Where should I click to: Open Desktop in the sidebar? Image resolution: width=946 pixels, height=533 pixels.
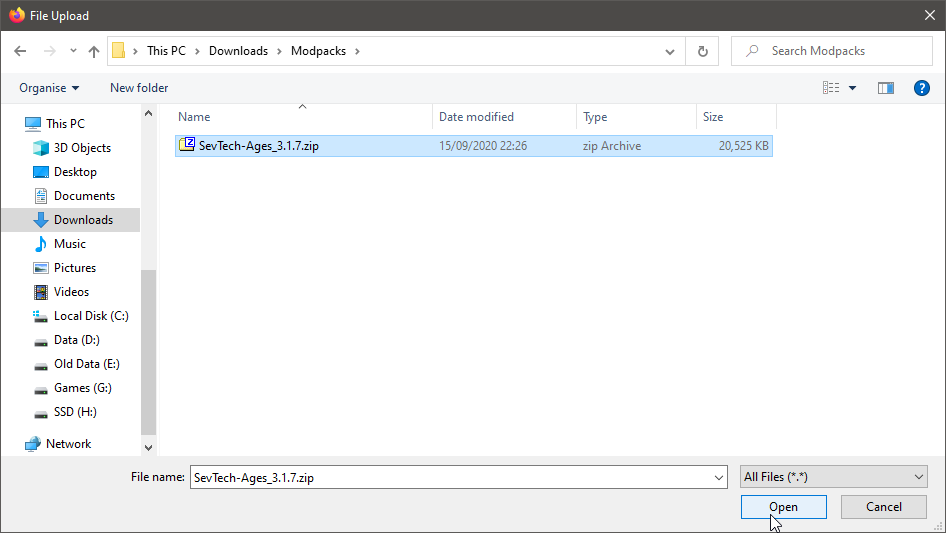tap(75, 172)
